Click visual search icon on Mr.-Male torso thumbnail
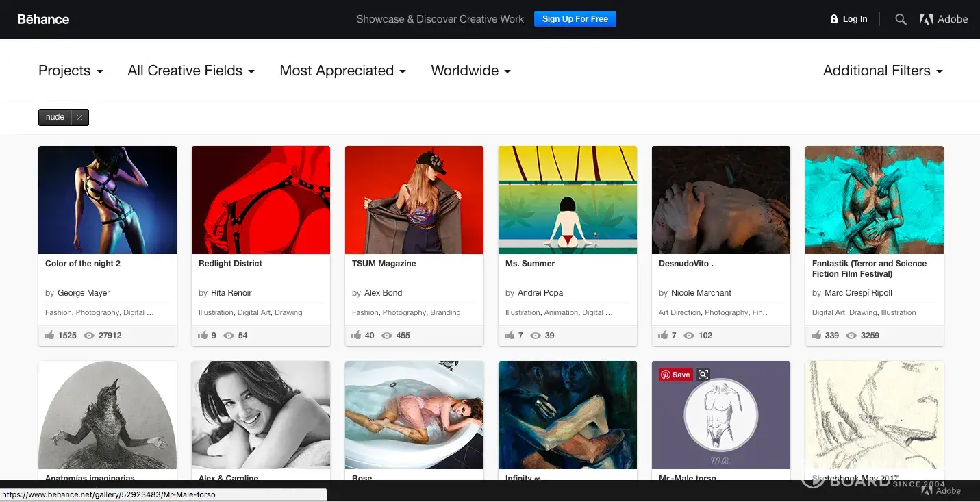The image size is (980, 502). click(x=703, y=375)
